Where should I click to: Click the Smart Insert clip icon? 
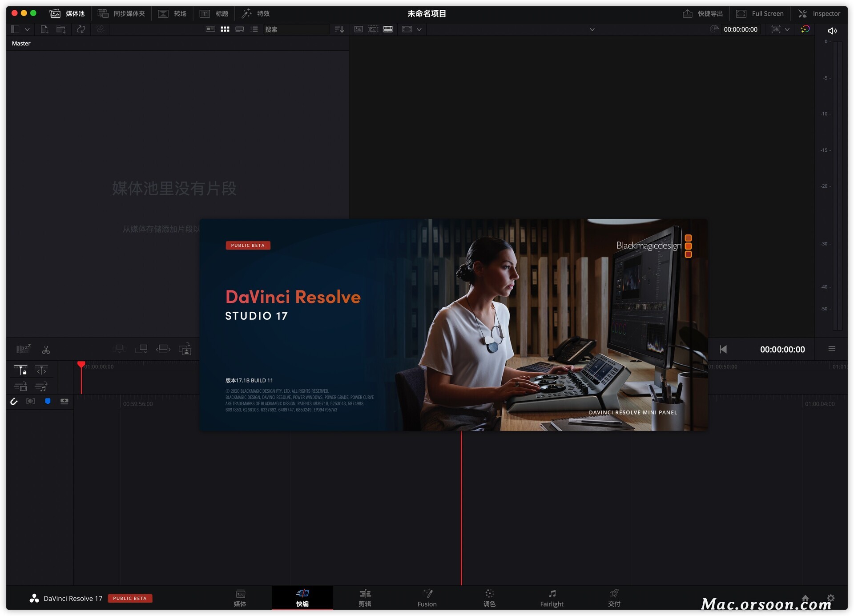click(x=119, y=349)
